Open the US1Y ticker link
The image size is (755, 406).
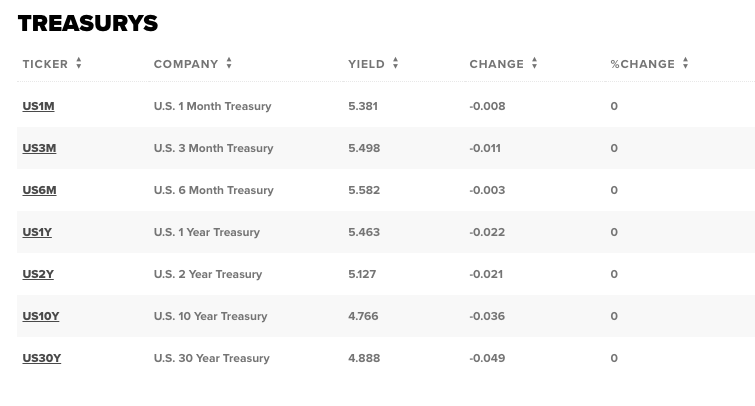pyautogui.click(x=37, y=232)
